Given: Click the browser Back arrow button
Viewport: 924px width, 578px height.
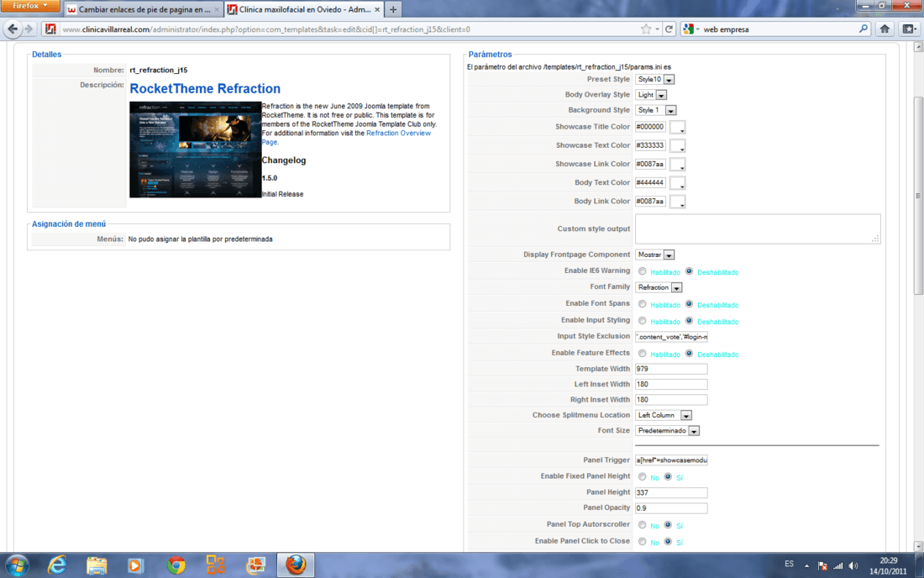Looking at the screenshot, I should [13, 29].
